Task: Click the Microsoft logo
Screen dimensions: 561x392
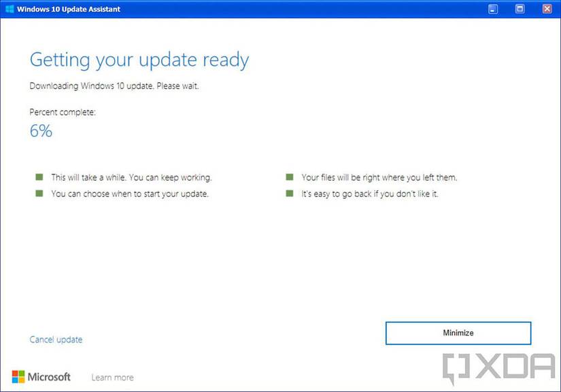Action: coord(41,376)
